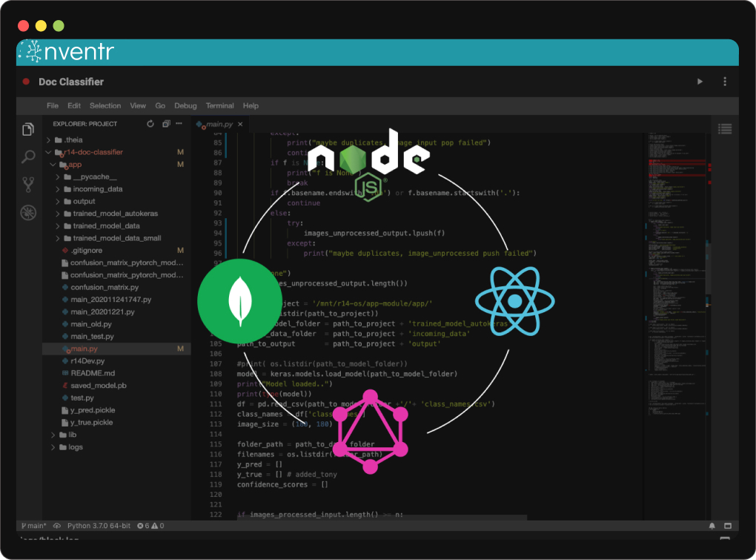The width and height of the screenshot is (756, 560).
Task: Toggle the bottom panel icon in status bar
Action: coord(728,526)
